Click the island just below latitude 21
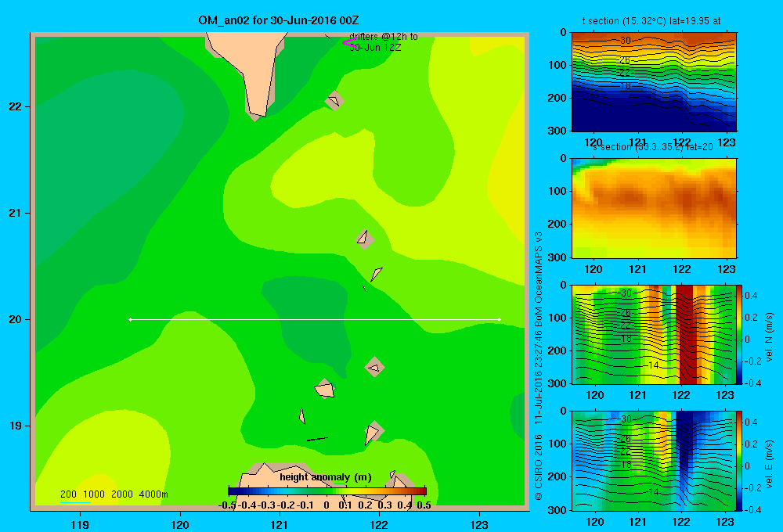 (x=365, y=239)
